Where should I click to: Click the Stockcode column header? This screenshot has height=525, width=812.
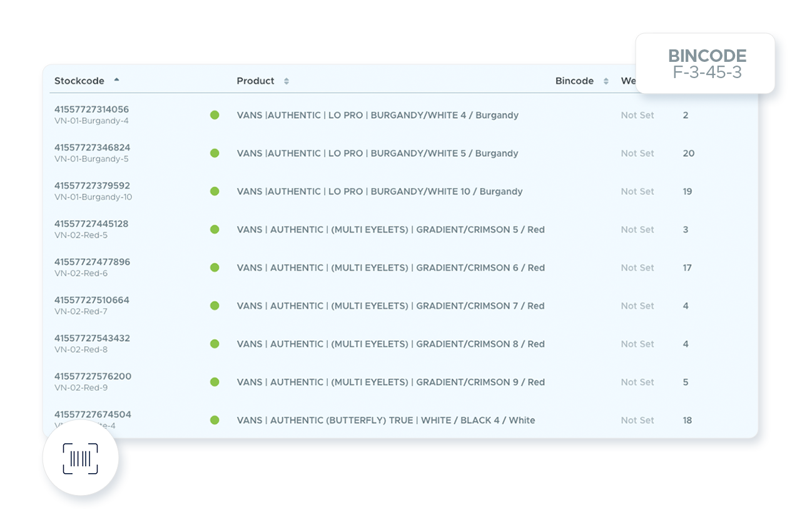(x=79, y=81)
